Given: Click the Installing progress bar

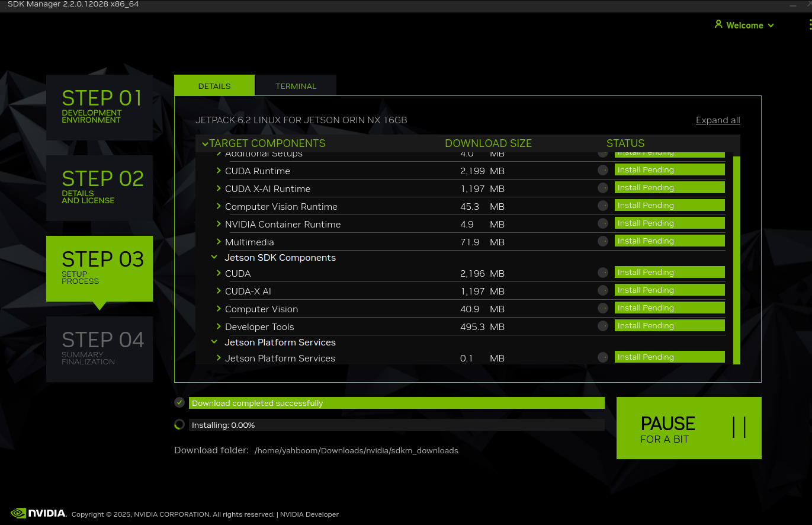Looking at the screenshot, I should (x=396, y=425).
